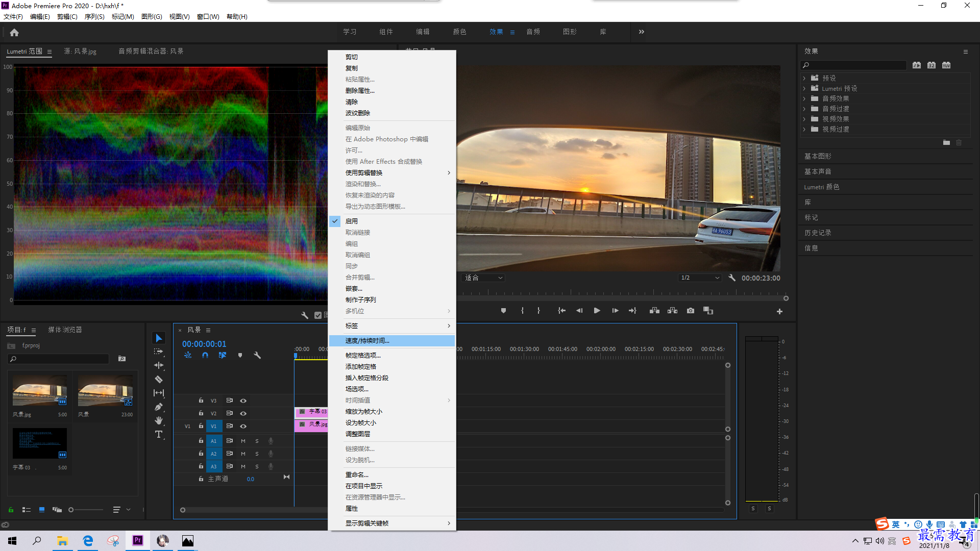The image size is (980, 551).
Task: Click the Export Frame camera icon
Action: coord(691,311)
